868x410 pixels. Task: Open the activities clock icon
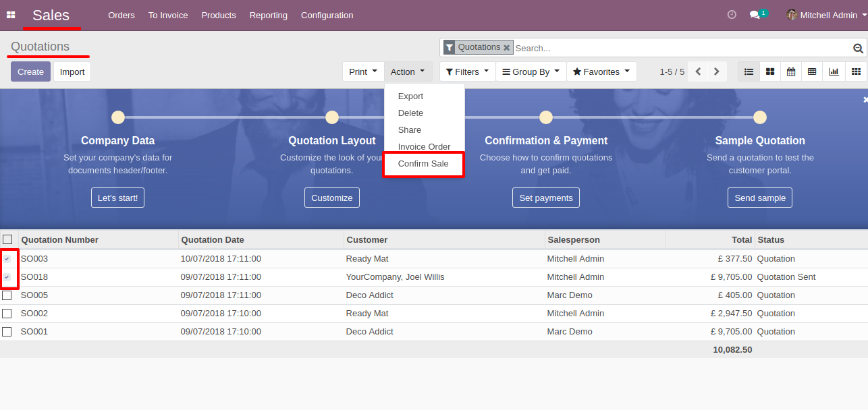732,15
